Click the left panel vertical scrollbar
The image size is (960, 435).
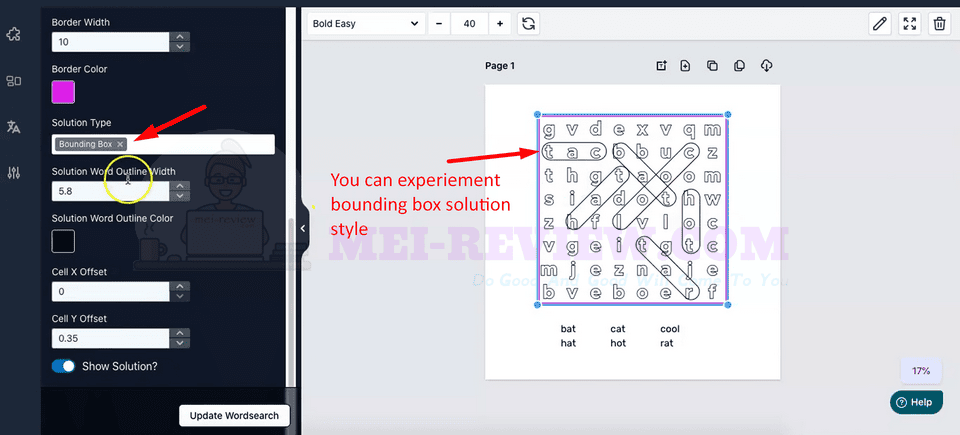tap(291, 301)
